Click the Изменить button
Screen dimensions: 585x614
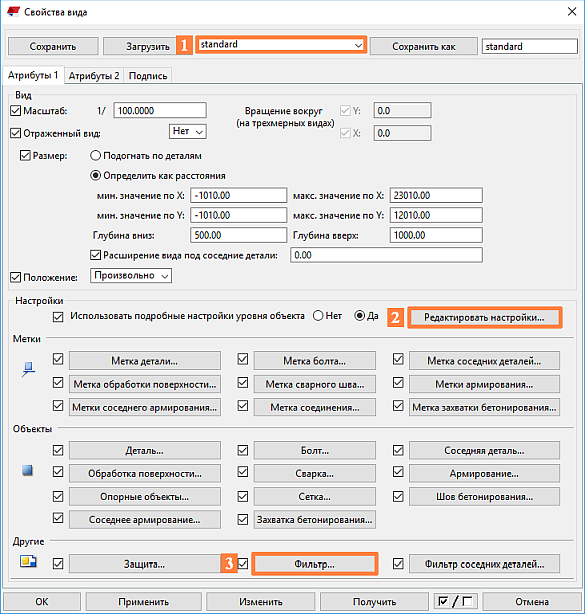(x=261, y=601)
